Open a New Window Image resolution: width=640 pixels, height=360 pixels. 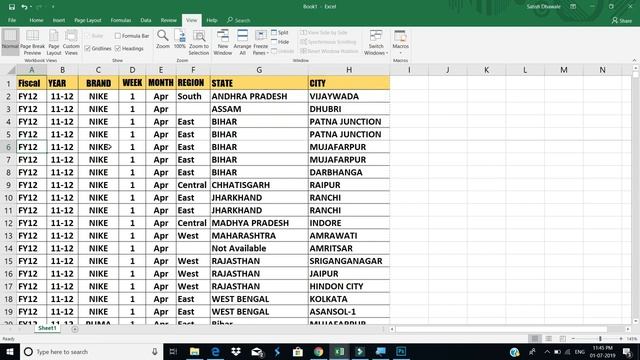click(223, 42)
